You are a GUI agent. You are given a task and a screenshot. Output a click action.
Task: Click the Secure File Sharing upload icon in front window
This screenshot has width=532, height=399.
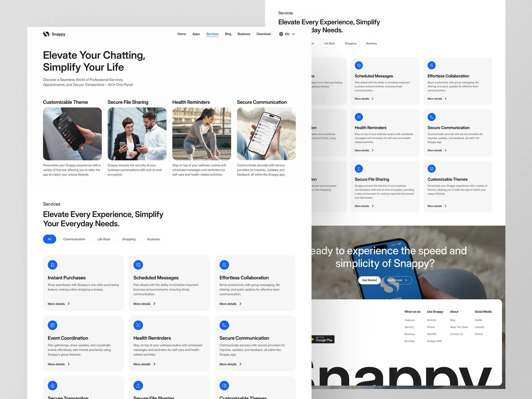[138, 385]
